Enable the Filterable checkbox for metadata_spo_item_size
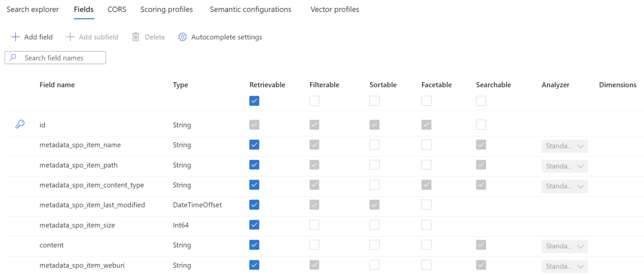644x275 pixels. (x=314, y=225)
